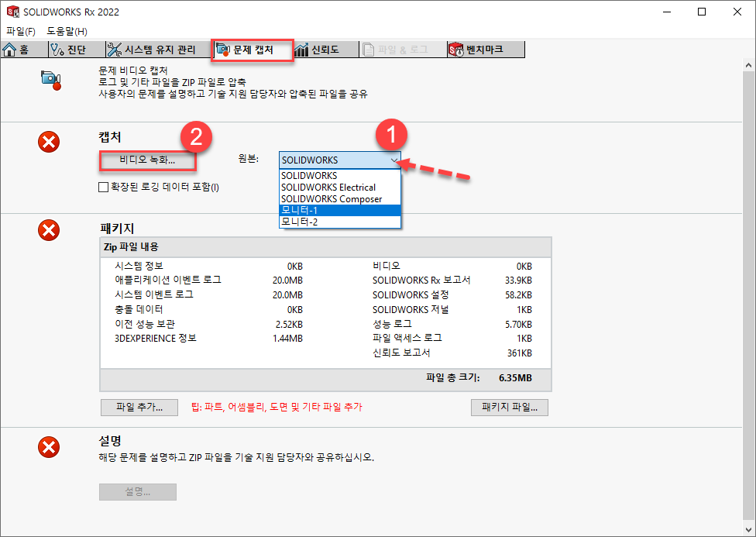Click the scrollbar up arrow
Screen dimensions: 756x537
click(x=748, y=64)
